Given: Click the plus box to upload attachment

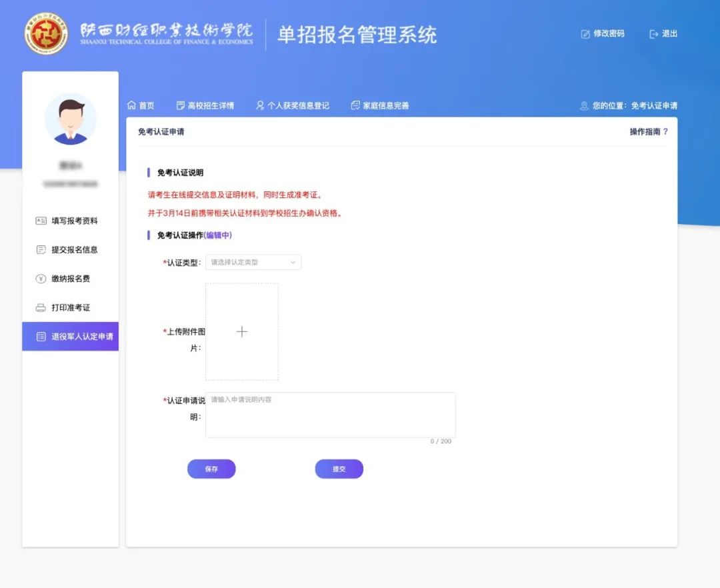Looking at the screenshot, I should coord(242,332).
